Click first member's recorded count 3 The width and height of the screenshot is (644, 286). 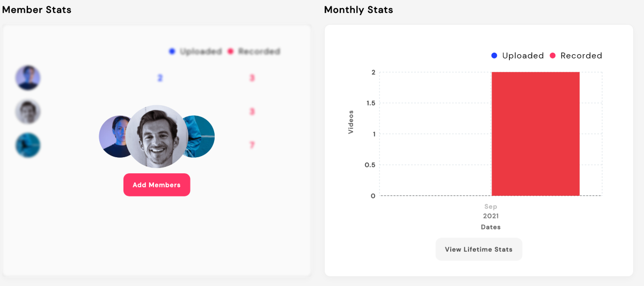pos(252,78)
